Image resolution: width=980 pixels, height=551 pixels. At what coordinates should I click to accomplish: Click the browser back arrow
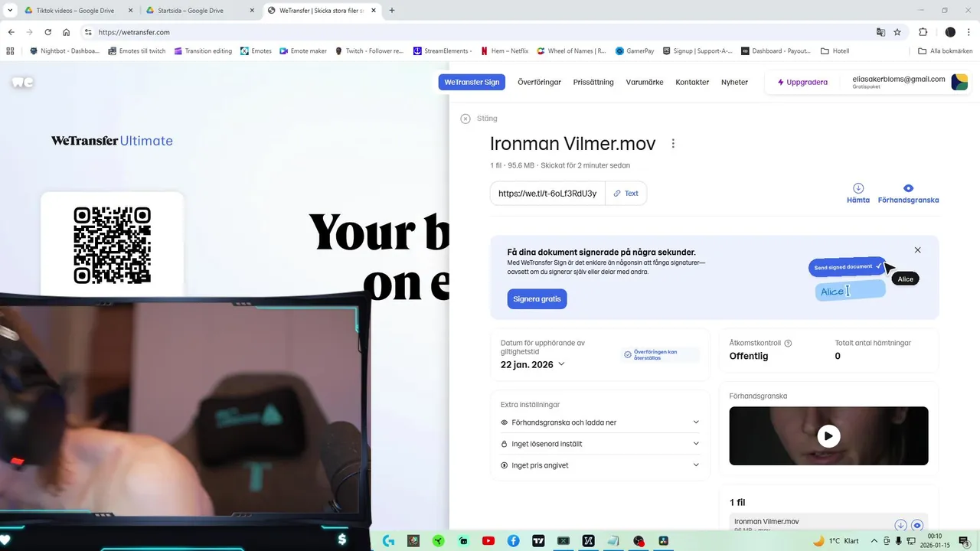pos(11,32)
